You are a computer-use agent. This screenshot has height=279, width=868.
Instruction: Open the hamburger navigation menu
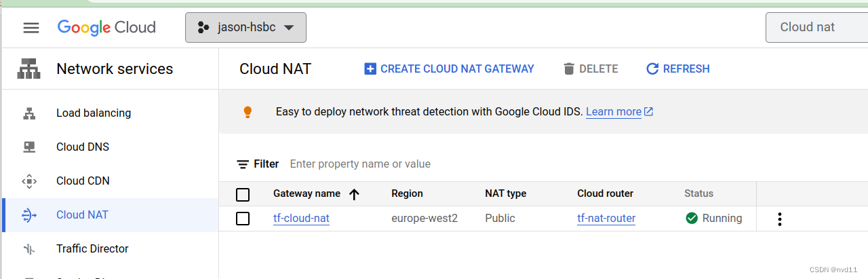pyautogui.click(x=31, y=28)
